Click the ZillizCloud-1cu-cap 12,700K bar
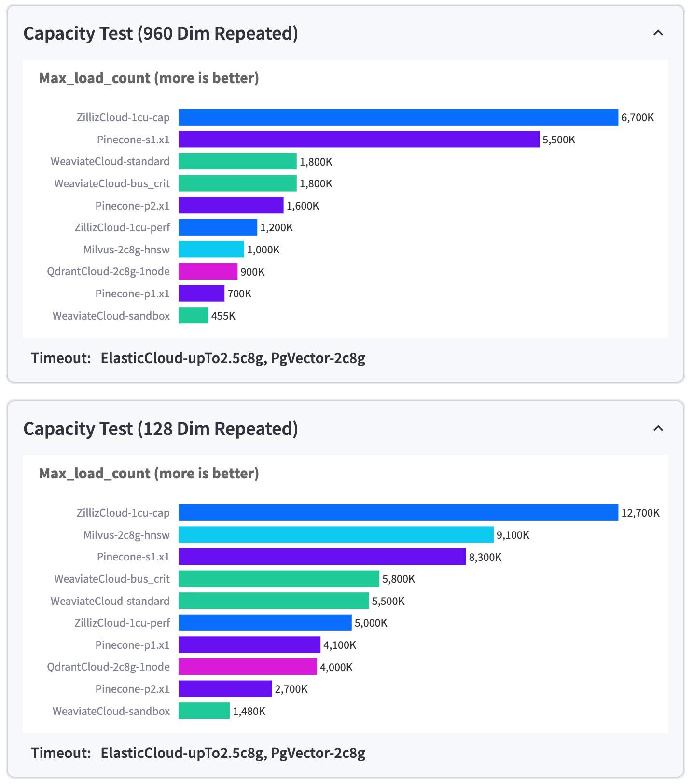This screenshot has width=693, height=784. pos(398,513)
